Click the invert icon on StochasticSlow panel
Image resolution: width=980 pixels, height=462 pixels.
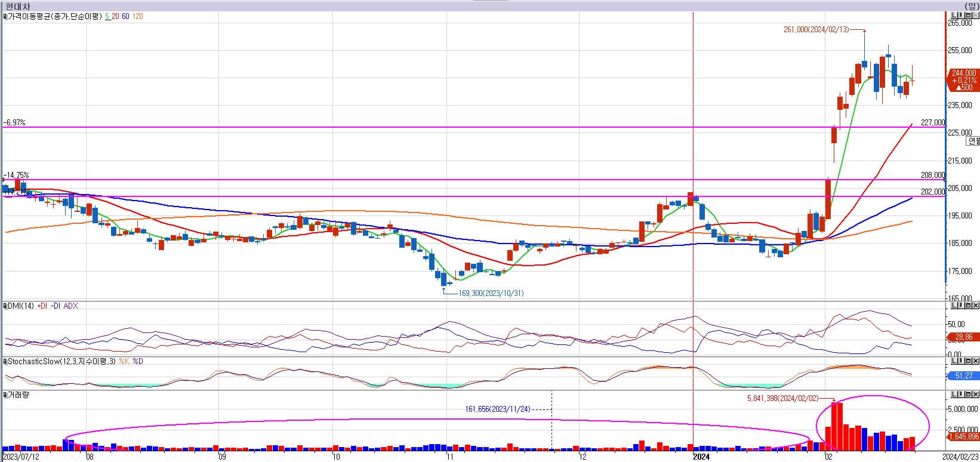click(960, 361)
